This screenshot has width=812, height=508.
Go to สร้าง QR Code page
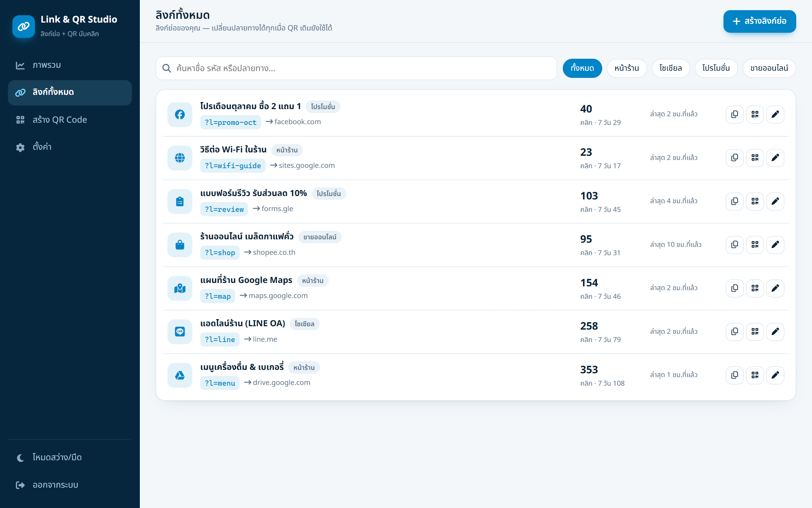click(70, 120)
